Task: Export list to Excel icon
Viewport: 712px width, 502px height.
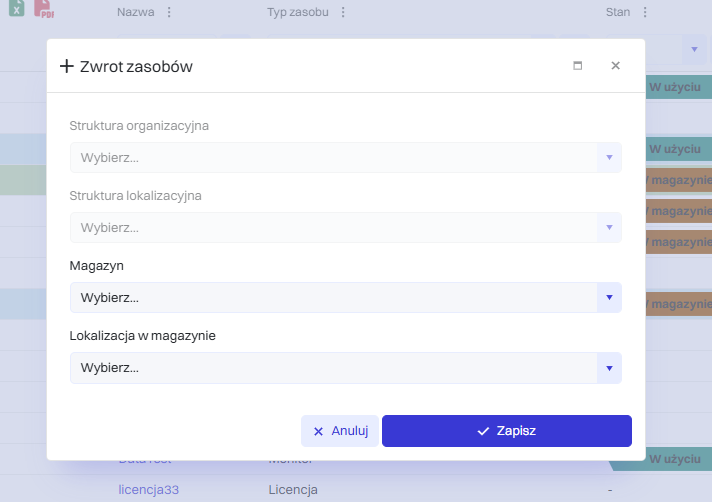Action: [x=17, y=8]
